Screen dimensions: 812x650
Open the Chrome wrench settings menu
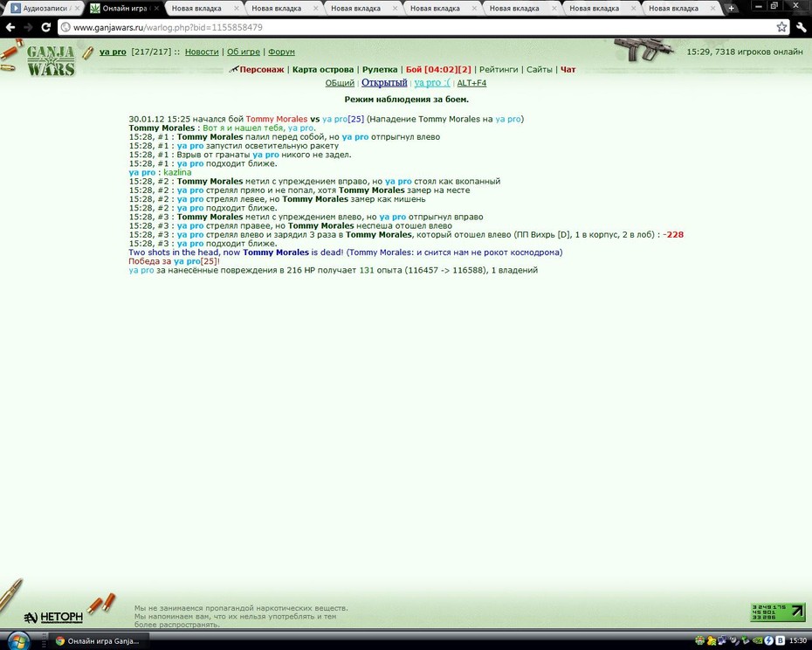pyautogui.click(x=802, y=27)
